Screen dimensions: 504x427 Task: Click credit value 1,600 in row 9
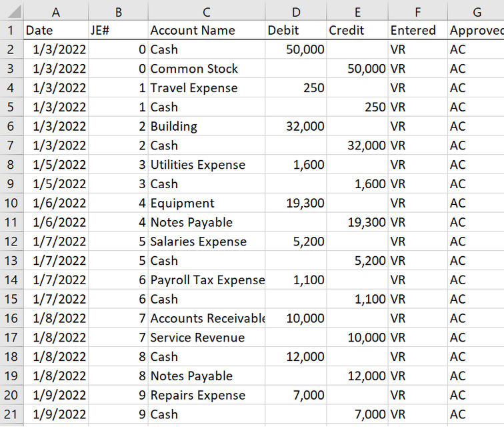pyautogui.click(x=357, y=183)
